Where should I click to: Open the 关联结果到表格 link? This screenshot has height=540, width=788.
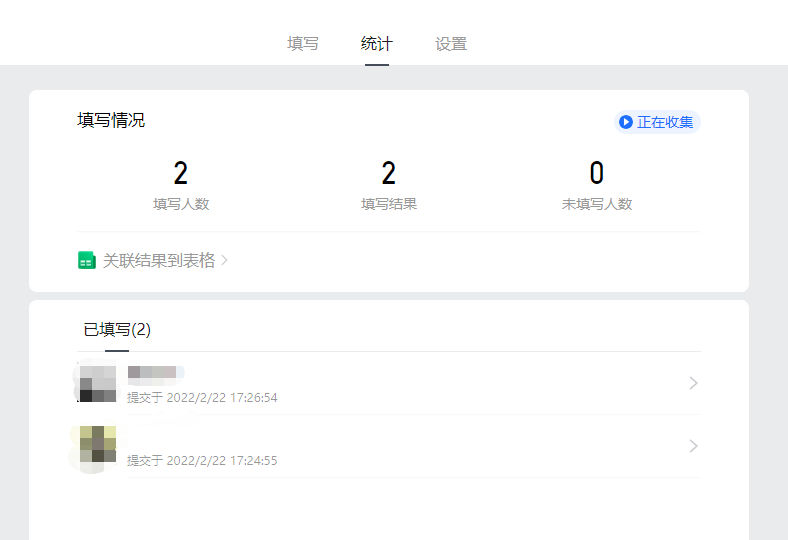pos(159,260)
